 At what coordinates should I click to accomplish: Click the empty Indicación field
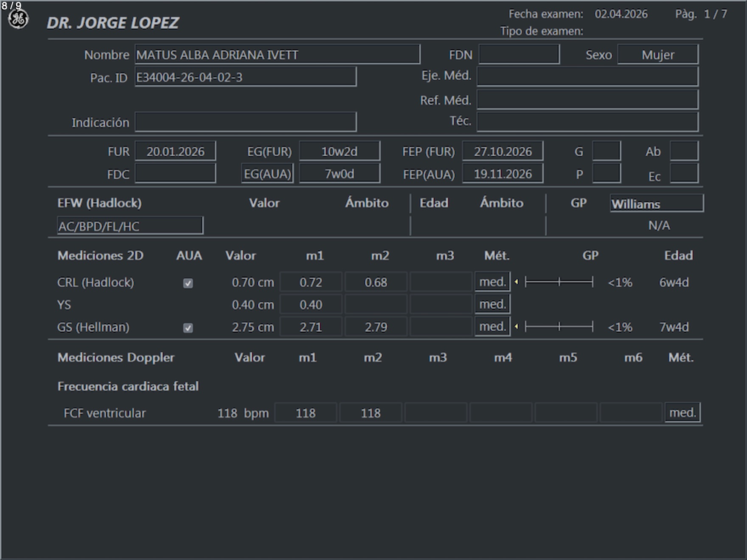[x=245, y=122]
